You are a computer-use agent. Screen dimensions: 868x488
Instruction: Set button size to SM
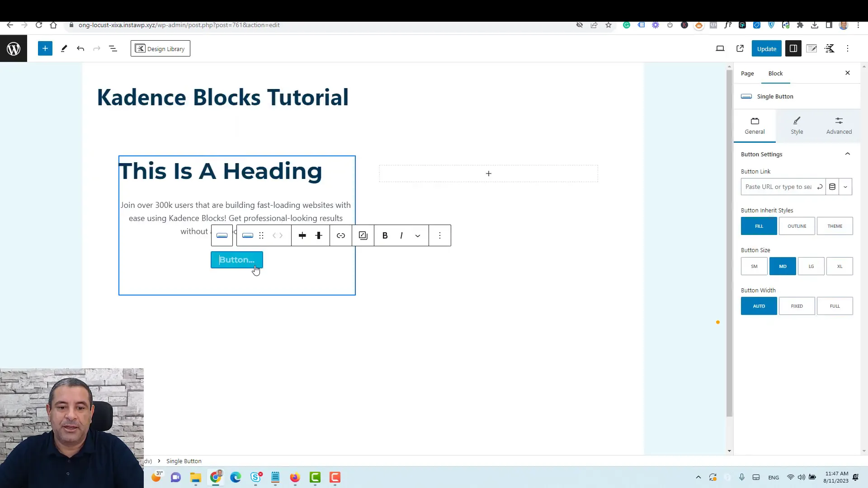[x=754, y=266]
